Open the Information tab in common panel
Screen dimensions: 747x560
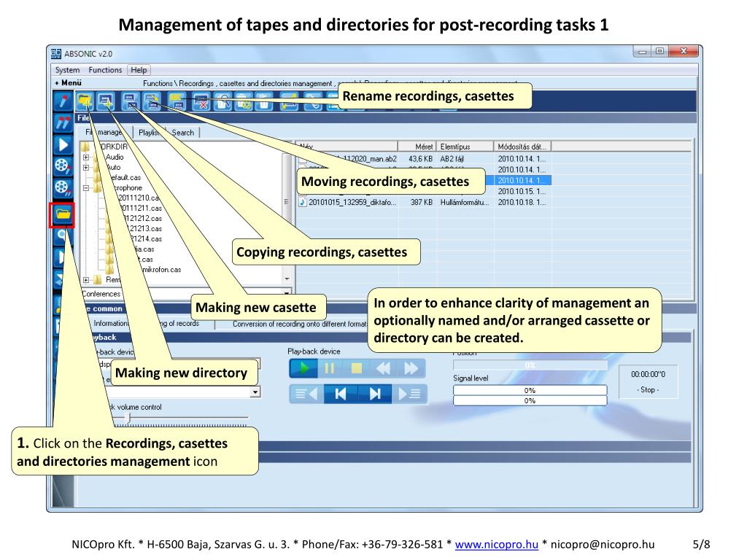coord(111,323)
